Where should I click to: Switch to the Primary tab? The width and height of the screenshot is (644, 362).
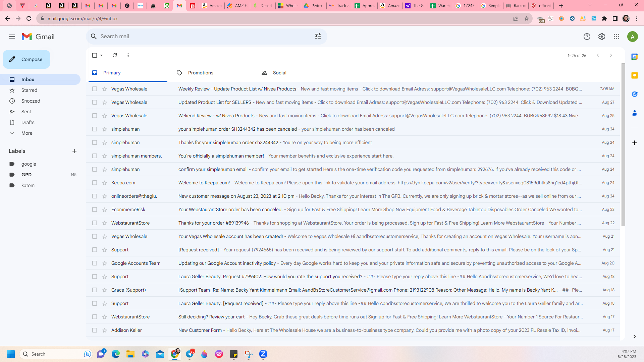tap(128, 73)
